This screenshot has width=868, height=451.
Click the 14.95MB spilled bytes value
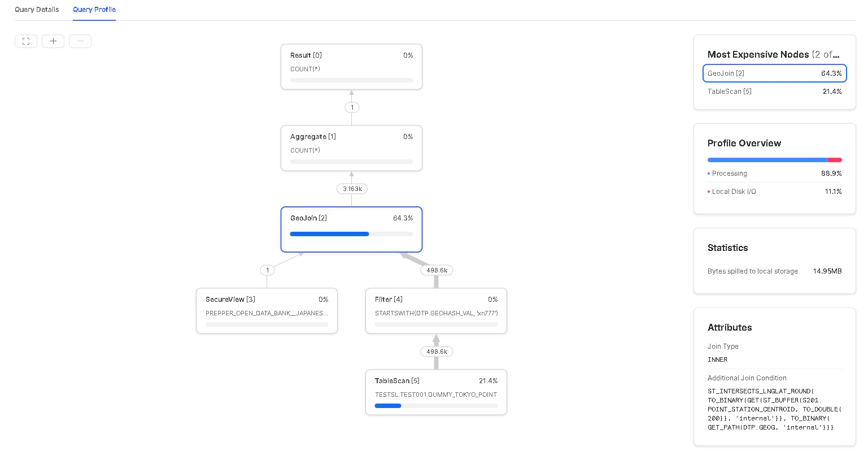pyautogui.click(x=827, y=271)
